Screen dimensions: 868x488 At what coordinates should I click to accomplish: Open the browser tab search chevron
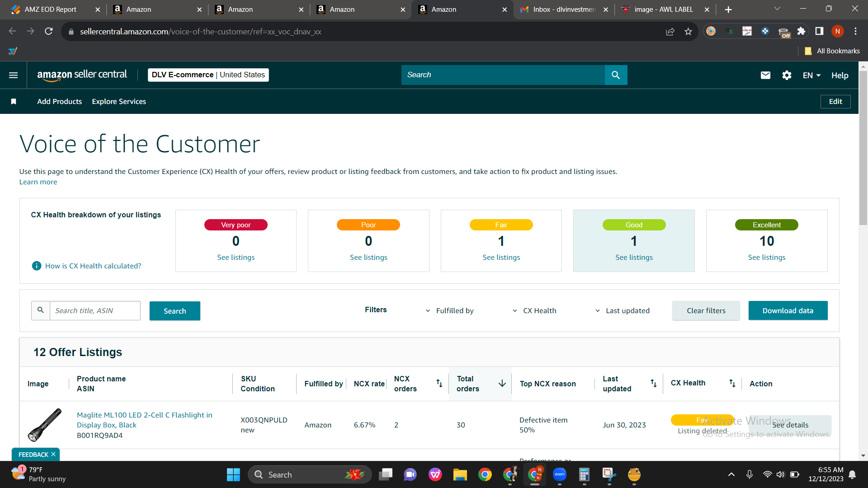(x=778, y=9)
